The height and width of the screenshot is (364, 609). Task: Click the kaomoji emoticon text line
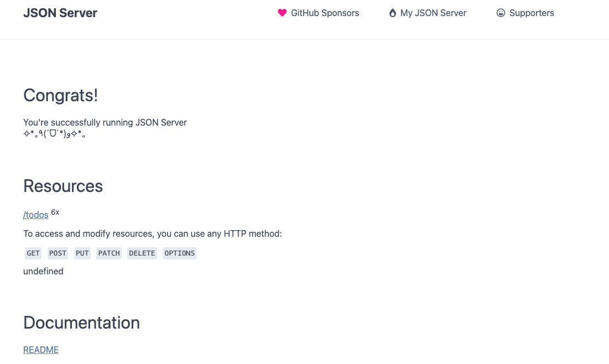[x=54, y=134]
